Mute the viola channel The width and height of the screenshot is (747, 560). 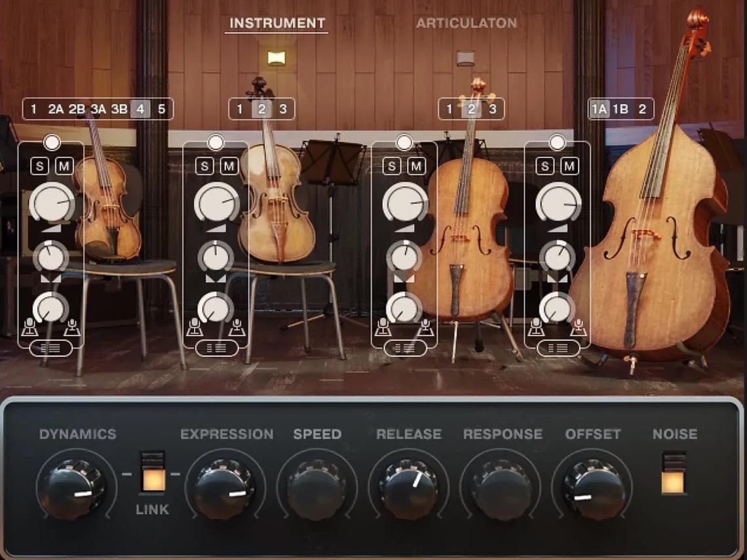coord(229,166)
